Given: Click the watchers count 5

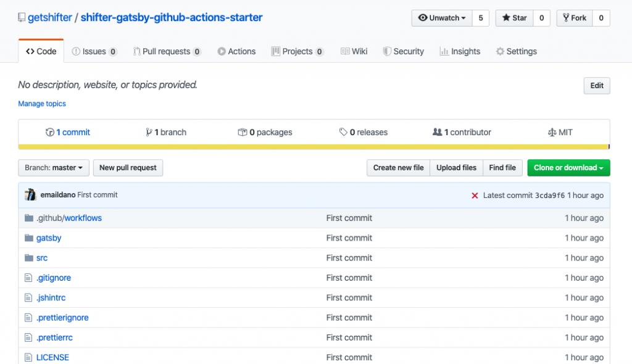Looking at the screenshot, I should coord(480,18).
